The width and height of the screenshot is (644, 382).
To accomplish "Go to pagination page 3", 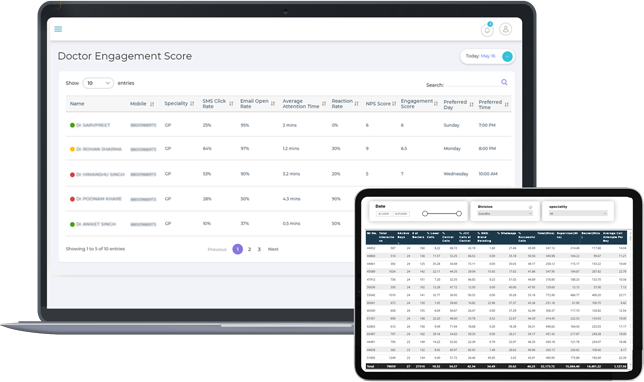I will 259,249.
